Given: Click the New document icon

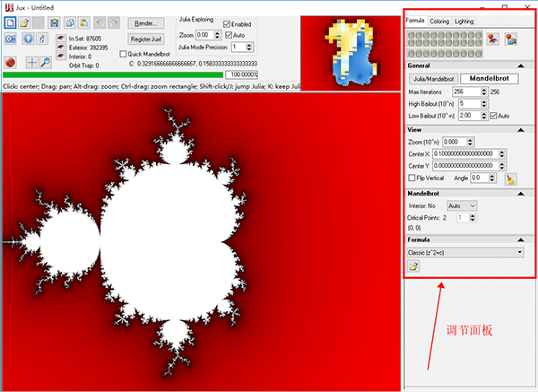Looking at the screenshot, I should [10, 21].
